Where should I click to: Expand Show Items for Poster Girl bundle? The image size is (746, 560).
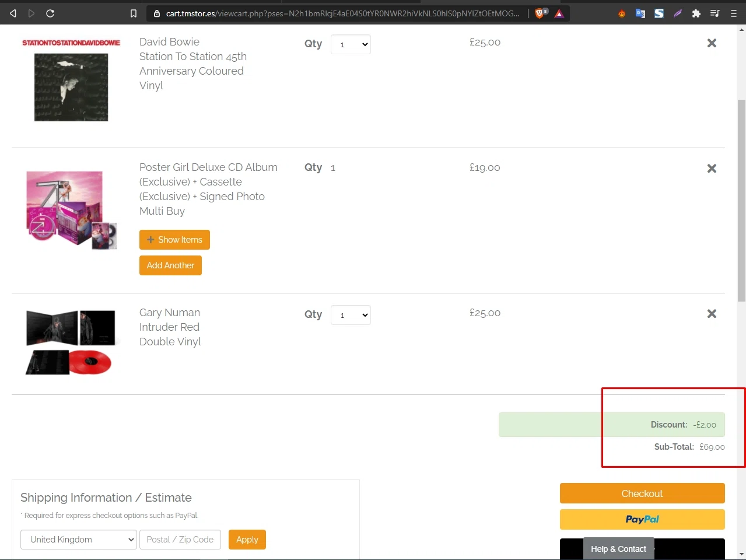tap(174, 240)
